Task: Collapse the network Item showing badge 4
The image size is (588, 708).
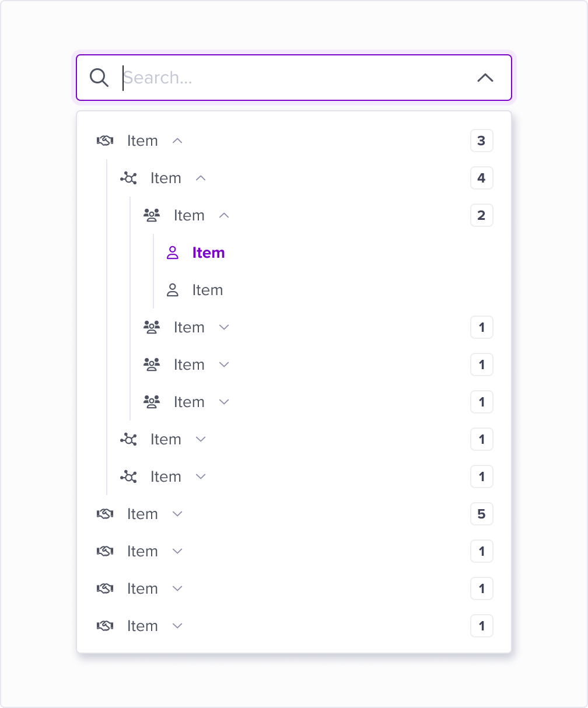Action: (x=201, y=178)
